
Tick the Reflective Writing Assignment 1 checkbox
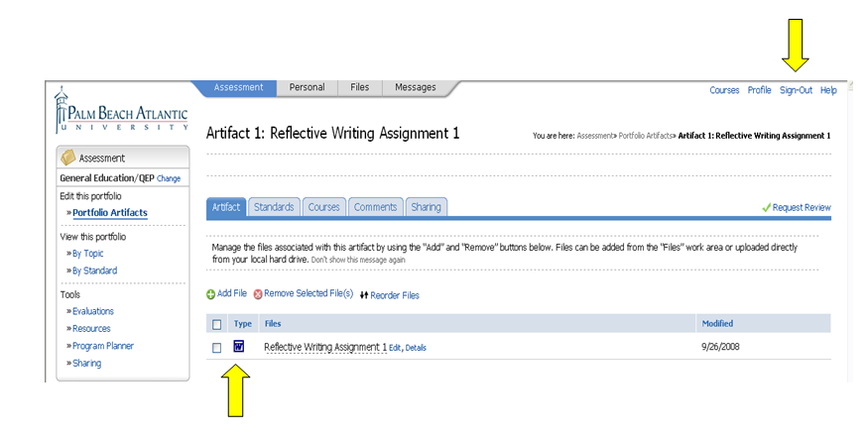click(217, 348)
